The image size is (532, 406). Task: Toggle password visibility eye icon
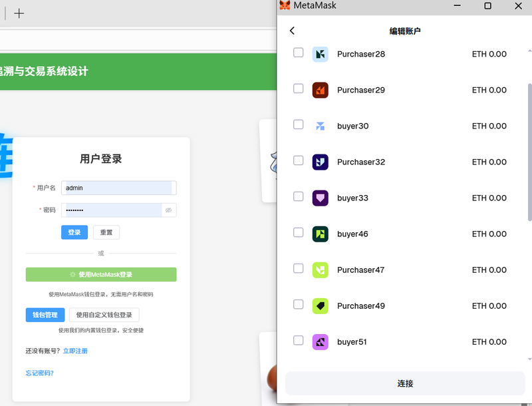tap(169, 210)
